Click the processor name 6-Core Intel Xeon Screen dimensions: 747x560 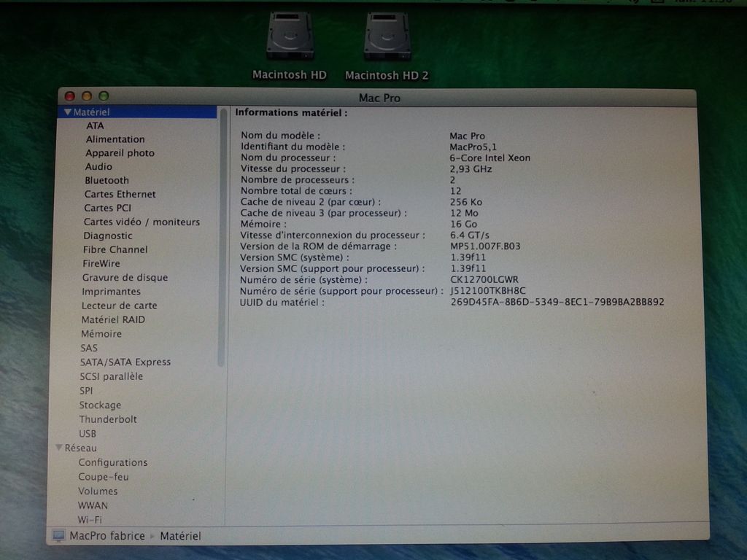coord(489,158)
